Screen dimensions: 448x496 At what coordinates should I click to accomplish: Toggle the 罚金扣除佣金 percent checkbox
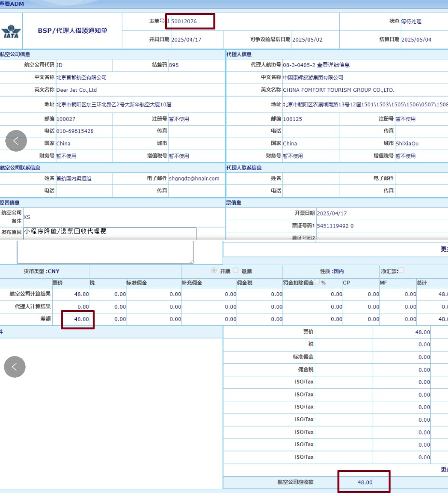pyautogui.click(x=317, y=283)
